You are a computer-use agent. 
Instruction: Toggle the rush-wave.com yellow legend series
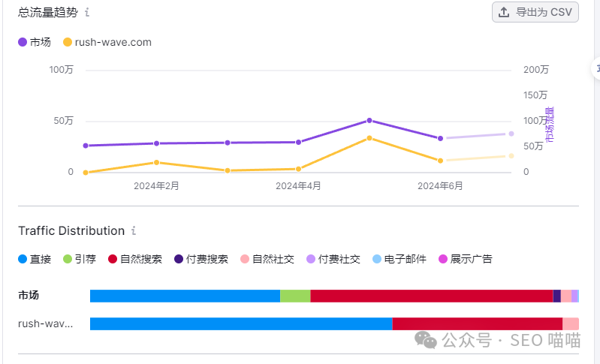click(x=107, y=42)
